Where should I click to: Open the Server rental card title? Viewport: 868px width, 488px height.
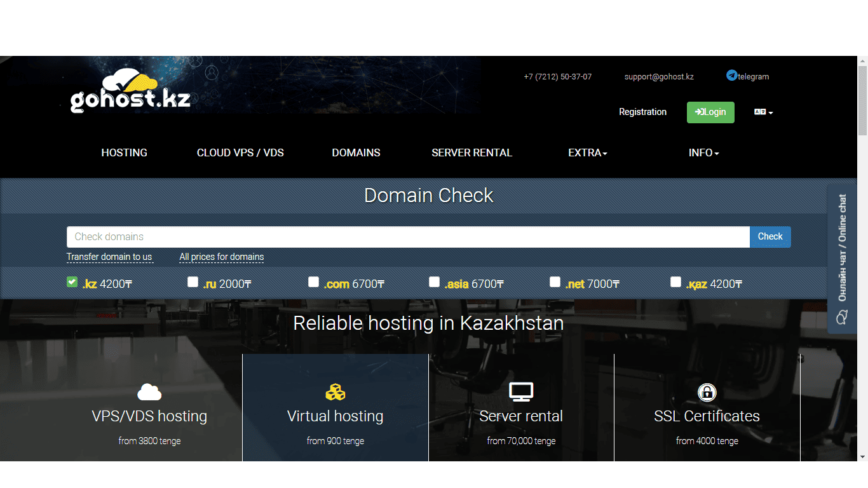pos(521,416)
